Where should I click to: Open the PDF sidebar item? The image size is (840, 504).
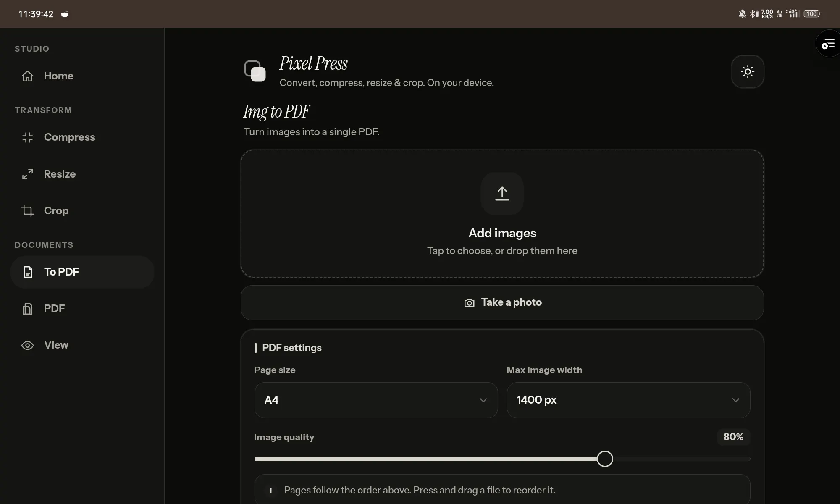[82, 309]
